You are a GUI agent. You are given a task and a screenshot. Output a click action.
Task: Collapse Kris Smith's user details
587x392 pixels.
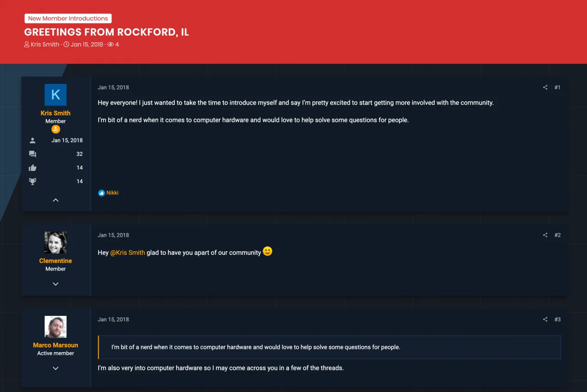point(55,200)
